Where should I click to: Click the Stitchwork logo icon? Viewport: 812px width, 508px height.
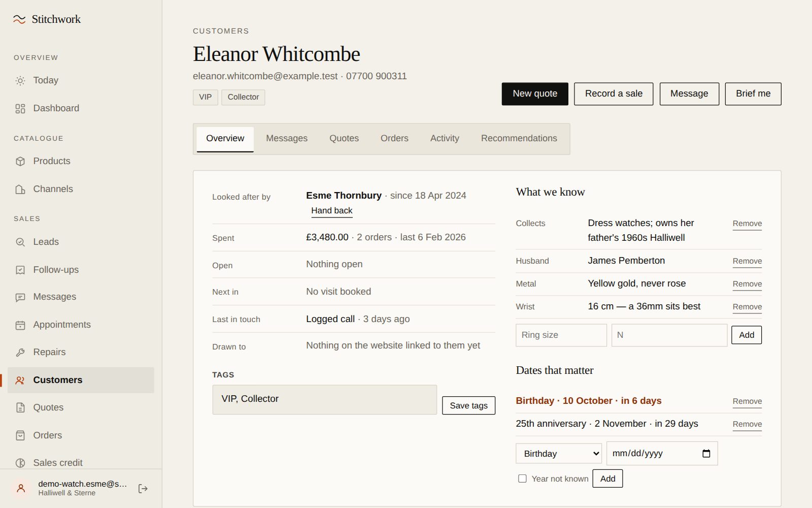coord(19,19)
